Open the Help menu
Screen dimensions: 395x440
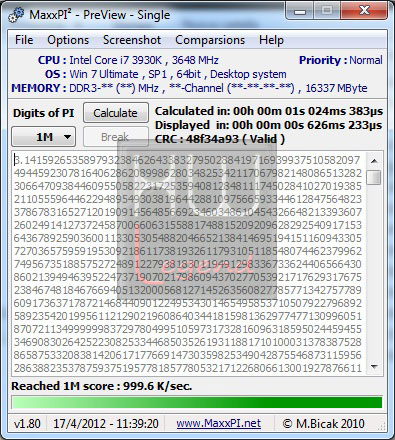click(271, 40)
